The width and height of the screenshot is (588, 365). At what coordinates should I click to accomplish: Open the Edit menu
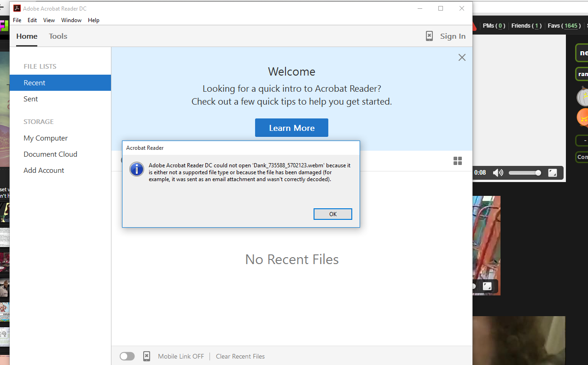tap(32, 20)
